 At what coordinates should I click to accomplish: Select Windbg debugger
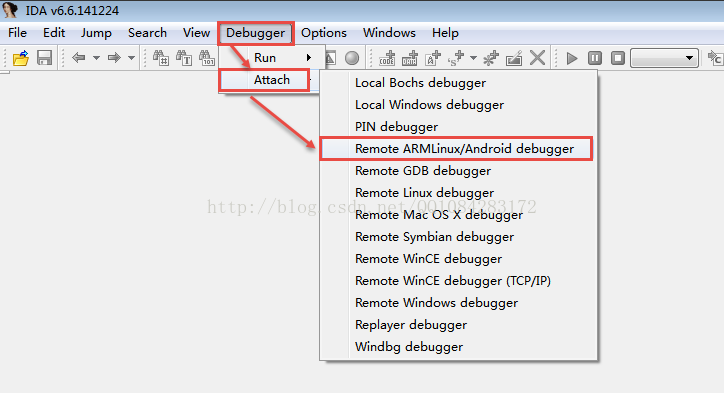[x=458, y=347]
